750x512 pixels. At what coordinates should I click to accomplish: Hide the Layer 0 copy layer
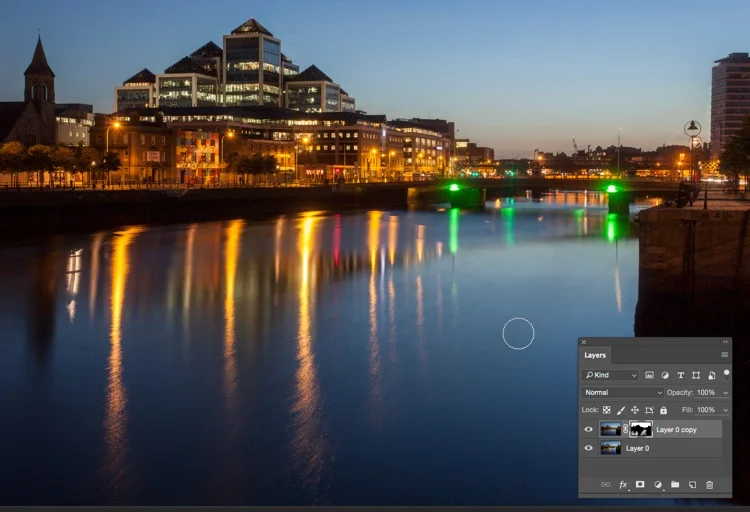pos(588,429)
